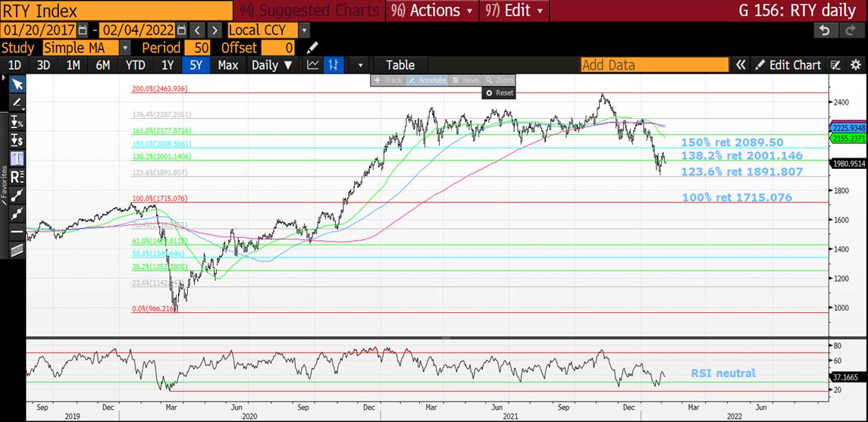
Task: Click the undo arrow icon
Action: point(825,30)
